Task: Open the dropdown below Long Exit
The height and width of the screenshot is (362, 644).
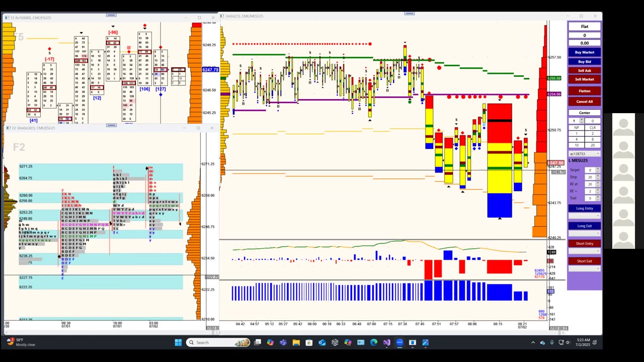Action: [x=585, y=233]
